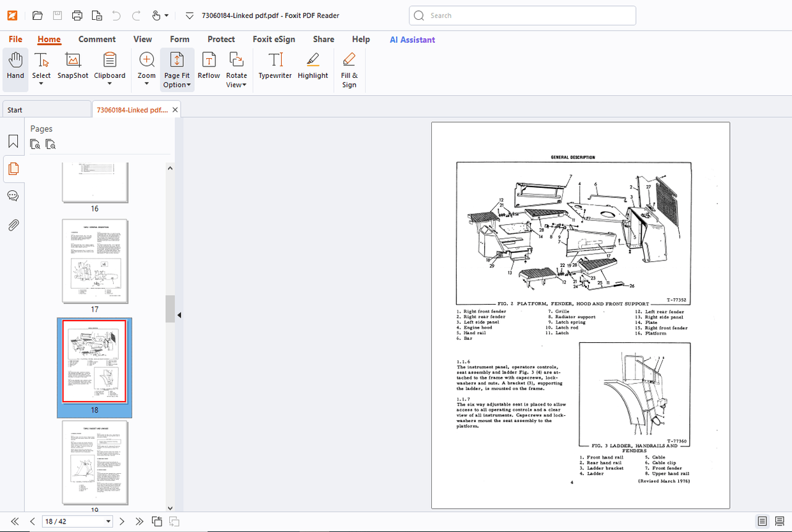Launch the AI Assistant
The image size is (792, 532).
(412, 40)
